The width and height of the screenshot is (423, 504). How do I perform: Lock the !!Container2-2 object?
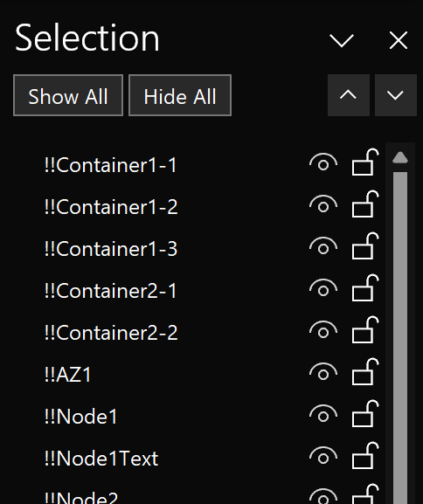pyautogui.click(x=365, y=330)
